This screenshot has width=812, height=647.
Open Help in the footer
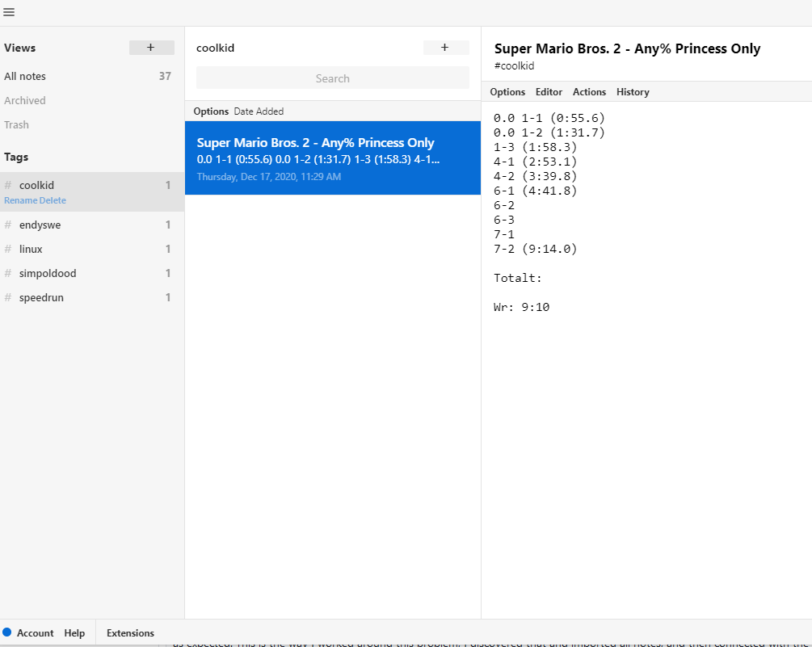click(74, 632)
